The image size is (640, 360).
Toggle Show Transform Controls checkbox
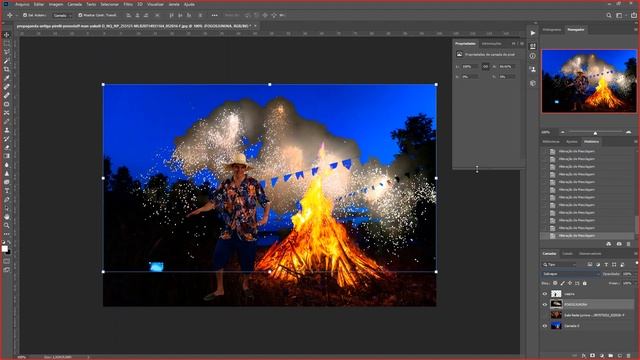tap(80, 16)
